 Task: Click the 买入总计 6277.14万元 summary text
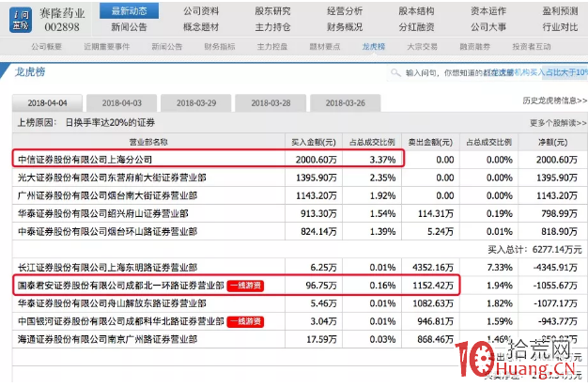[x=534, y=250]
